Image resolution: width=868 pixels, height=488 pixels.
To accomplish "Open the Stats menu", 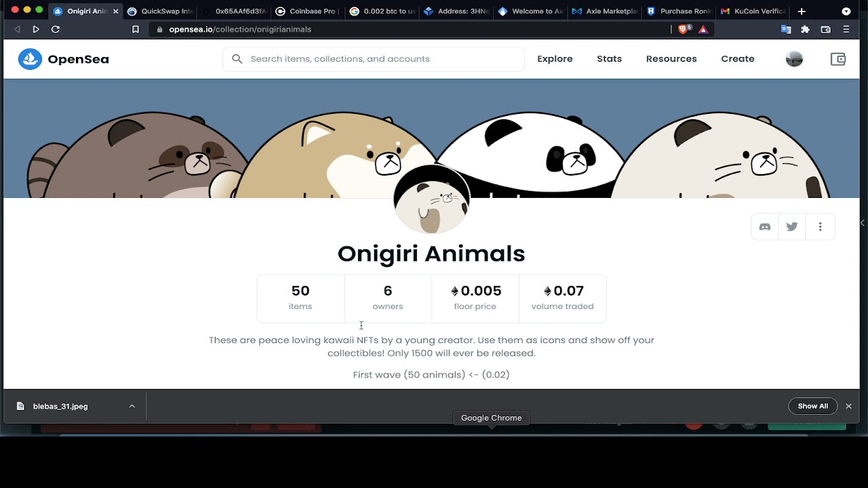I will pyautogui.click(x=609, y=59).
